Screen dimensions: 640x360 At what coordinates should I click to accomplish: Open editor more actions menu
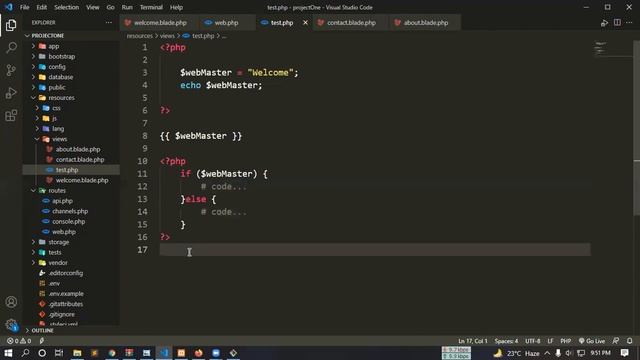[629, 22]
